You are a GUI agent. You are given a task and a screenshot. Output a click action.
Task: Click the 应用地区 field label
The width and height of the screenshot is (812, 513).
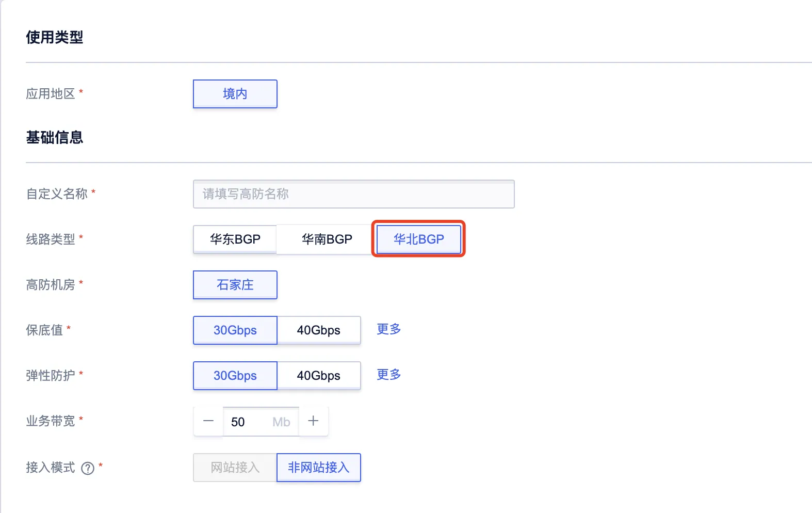pos(51,94)
